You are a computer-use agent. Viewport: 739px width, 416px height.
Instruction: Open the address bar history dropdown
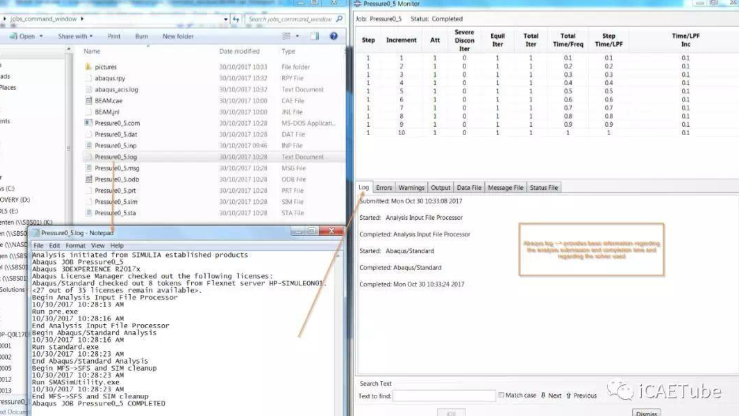click(x=226, y=19)
